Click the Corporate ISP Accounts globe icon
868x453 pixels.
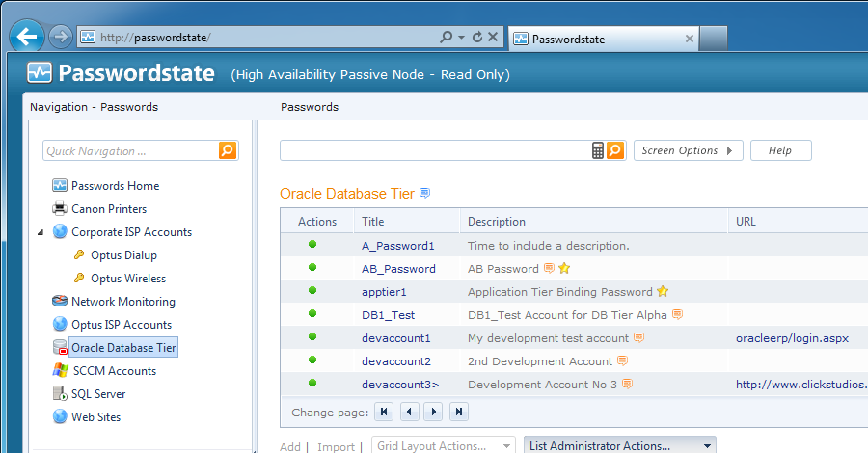(x=60, y=231)
